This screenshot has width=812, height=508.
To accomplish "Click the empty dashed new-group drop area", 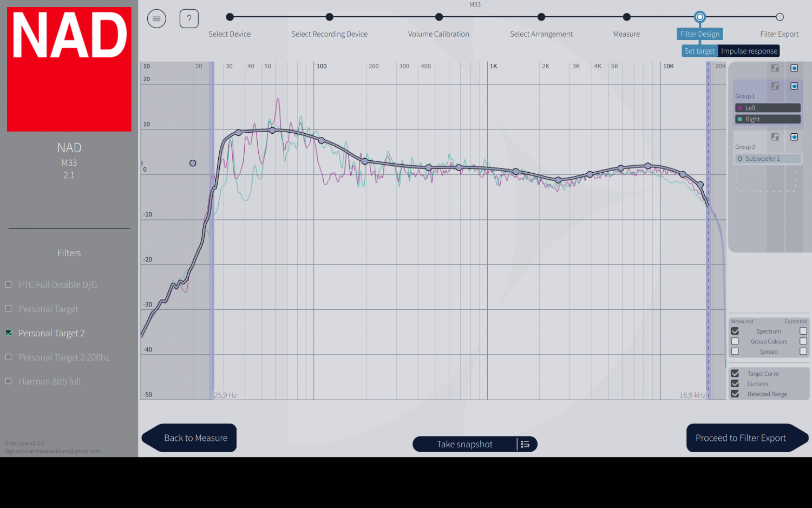I will point(766,181).
